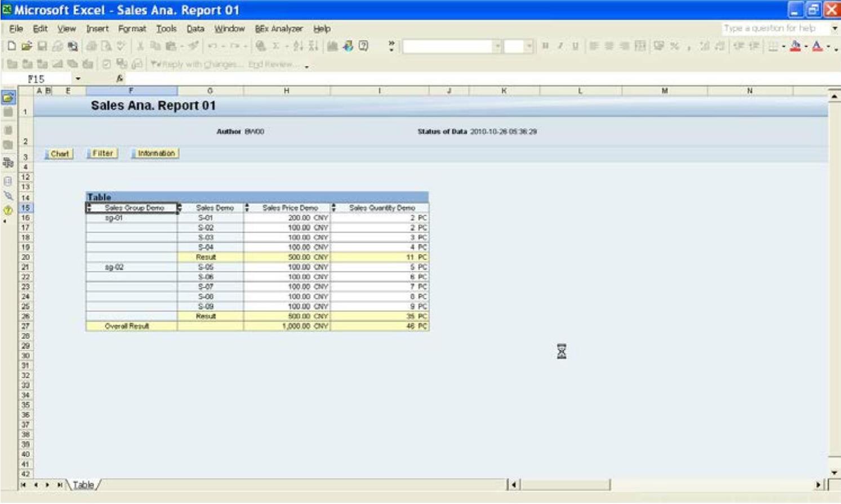The height and width of the screenshot is (504, 841).
Task: Click the S-05 cell
Action: (x=210, y=267)
